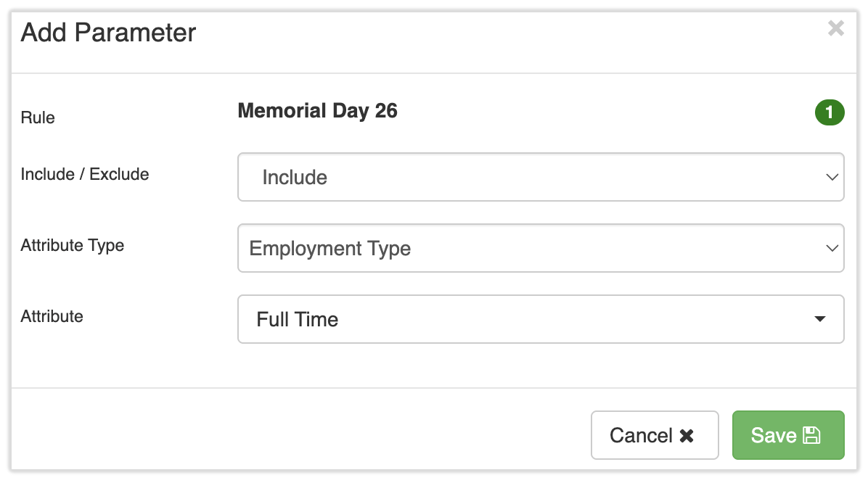The width and height of the screenshot is (868, 483).
Task: Cancel adding the parameter
Action: 654,435
